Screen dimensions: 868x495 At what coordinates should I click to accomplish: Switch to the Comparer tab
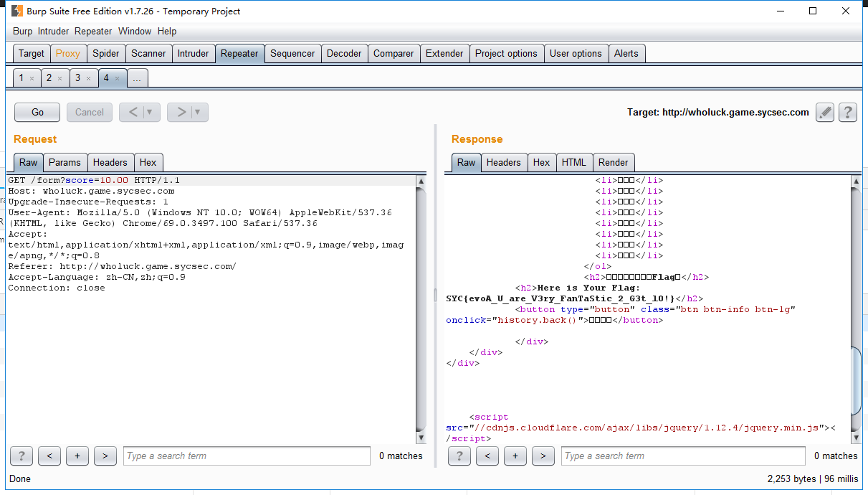tap(394, 53)
